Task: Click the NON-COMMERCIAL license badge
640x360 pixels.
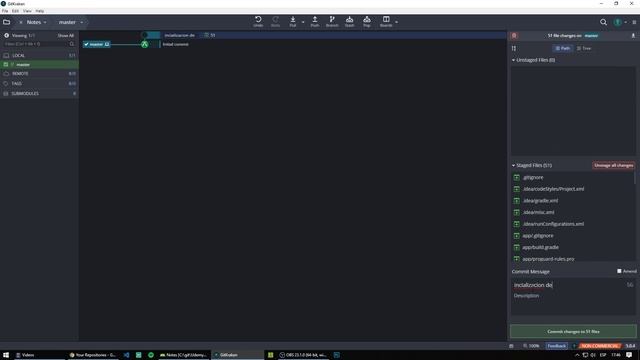Action: [599, 346]
